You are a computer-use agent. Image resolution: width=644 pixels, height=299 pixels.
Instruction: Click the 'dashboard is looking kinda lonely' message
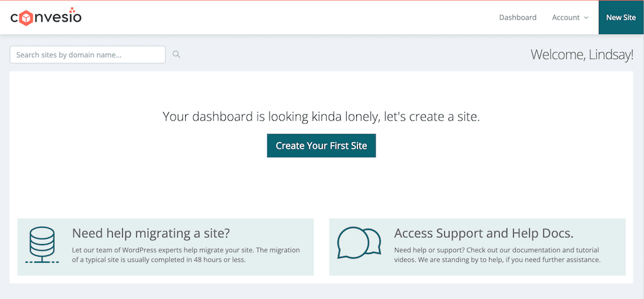click(321, 117)
